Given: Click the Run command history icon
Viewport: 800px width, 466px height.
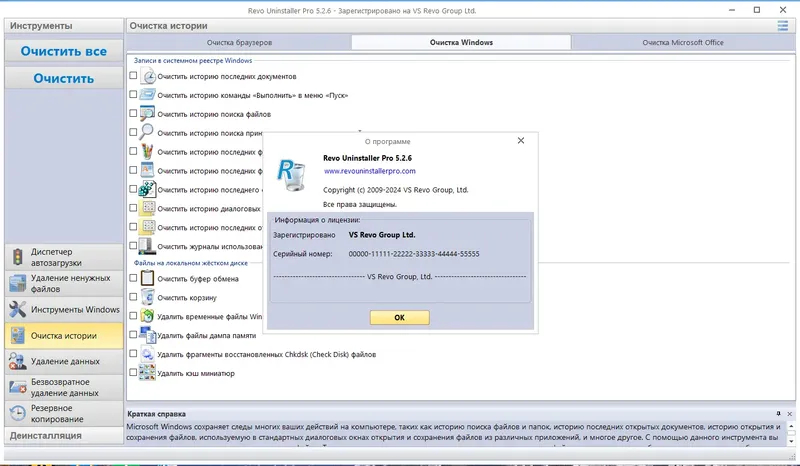Looking at the screenshot, I should pos(147,95).
